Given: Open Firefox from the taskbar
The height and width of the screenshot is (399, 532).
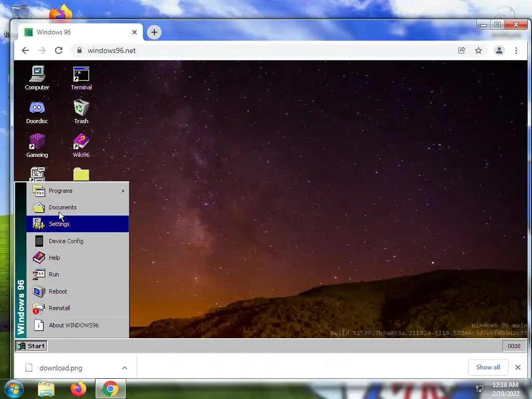Looking at the screenshot, I should (x=78, y=389).
